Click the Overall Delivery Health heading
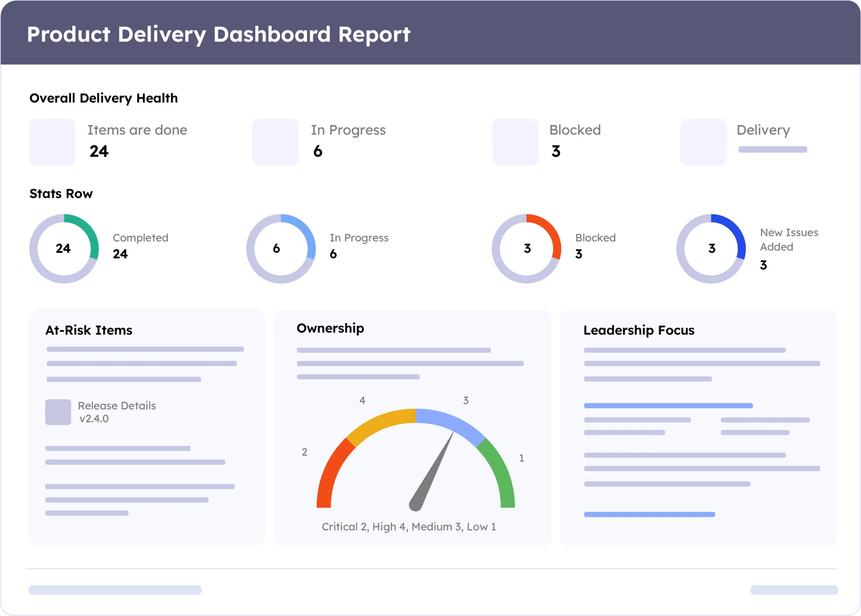 (x=104, y=98)
